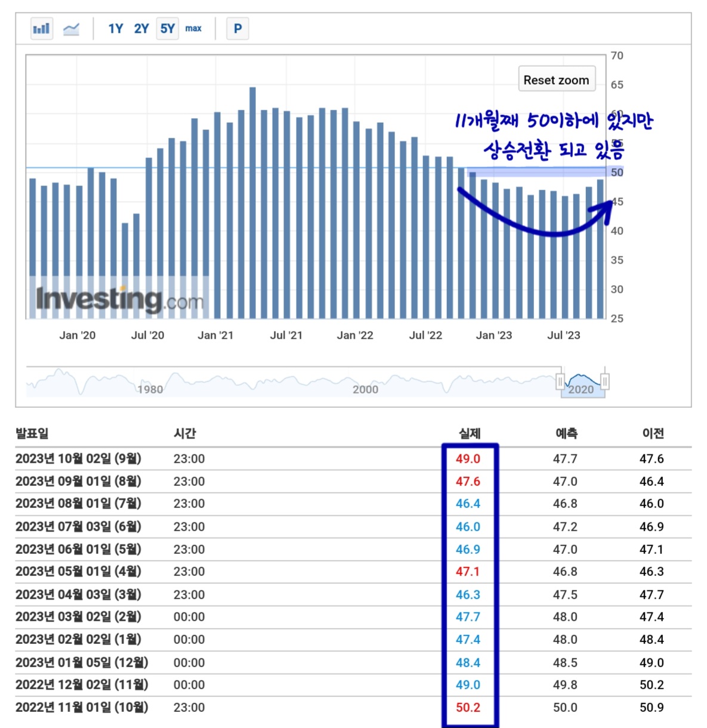The image size is (707, 728).
Task: Click actual value 46.4 for July
Action: pos(468,504)
